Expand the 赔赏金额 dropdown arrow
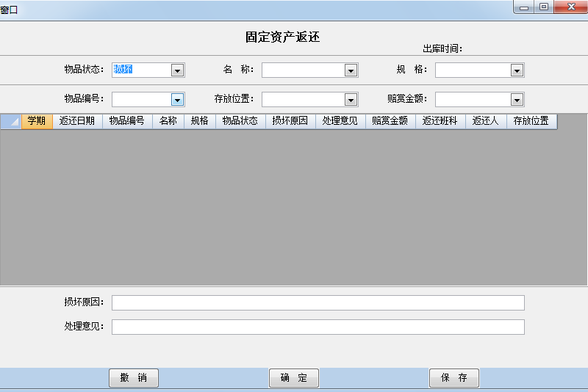This screenshot has height=392, width=588. [x=517, y=100]
